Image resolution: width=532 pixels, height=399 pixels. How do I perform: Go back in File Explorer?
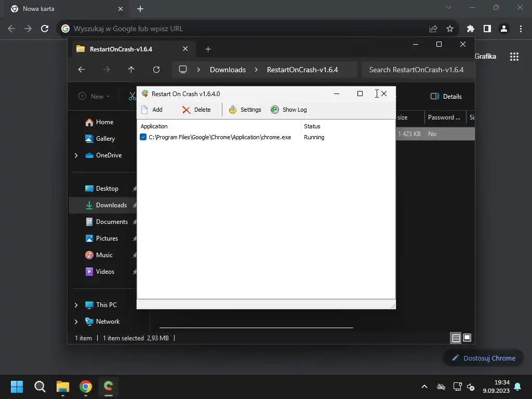click(x=82, y=70)
